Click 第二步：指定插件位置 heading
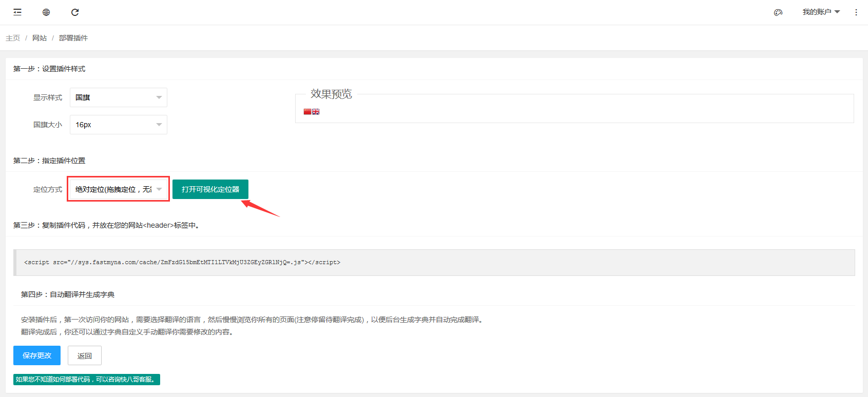 click(x=49, y=161)
